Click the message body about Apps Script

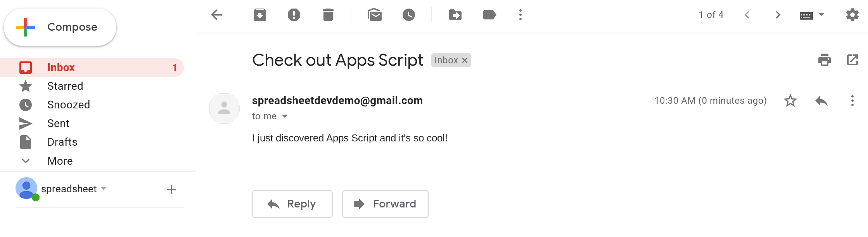point(350,138)
